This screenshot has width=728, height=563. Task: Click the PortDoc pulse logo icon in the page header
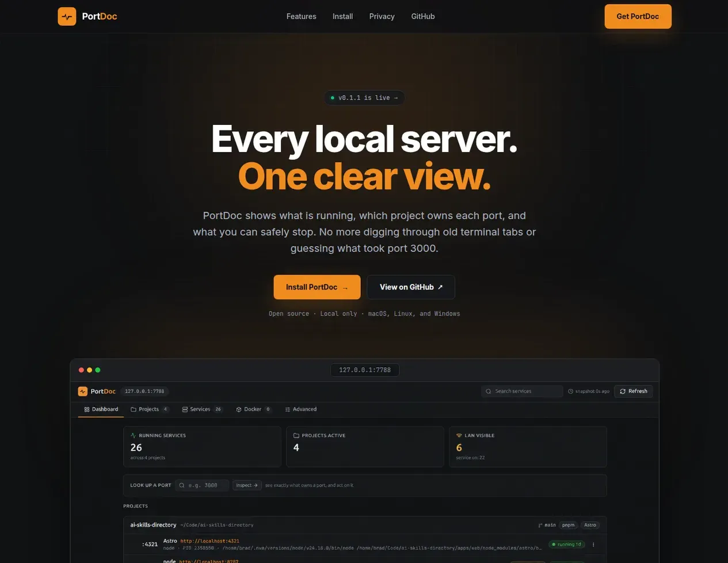coord(67,16)
